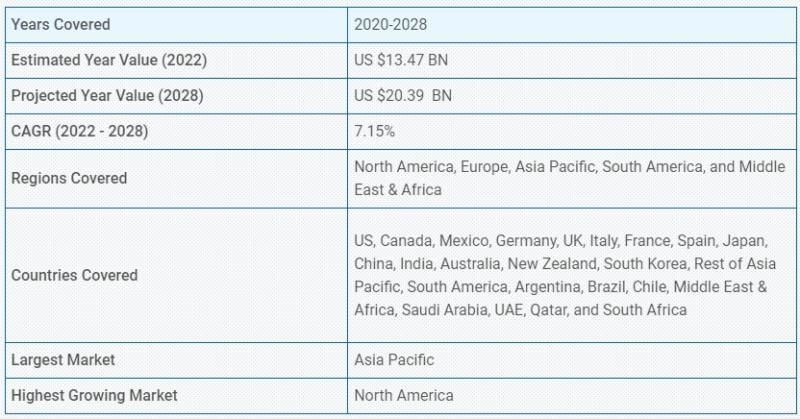Select North America in the last row
800x419 pixels.
[x=404, y=396]
